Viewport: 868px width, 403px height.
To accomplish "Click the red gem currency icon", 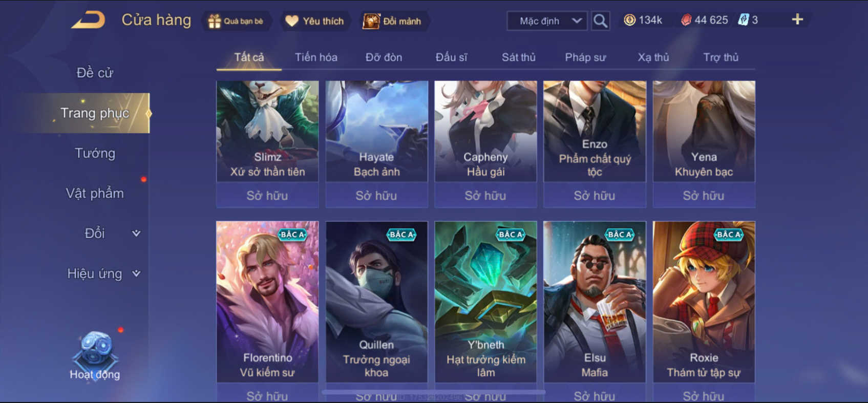I will pos(686,20).
